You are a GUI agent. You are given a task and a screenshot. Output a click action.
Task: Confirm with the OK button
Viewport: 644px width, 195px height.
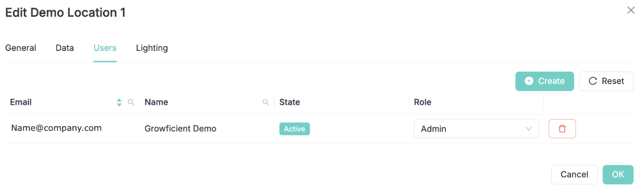click(618, 175)
